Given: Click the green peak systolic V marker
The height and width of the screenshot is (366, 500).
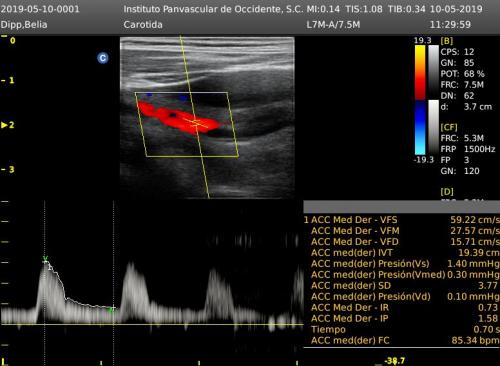Looking at the screenshot, I should pyautogui.click(x=46, y=259).
